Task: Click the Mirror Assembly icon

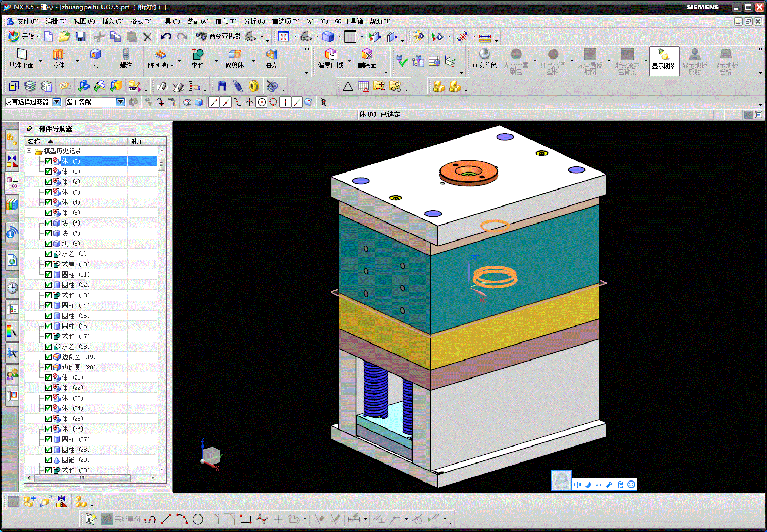Action: 62,501
